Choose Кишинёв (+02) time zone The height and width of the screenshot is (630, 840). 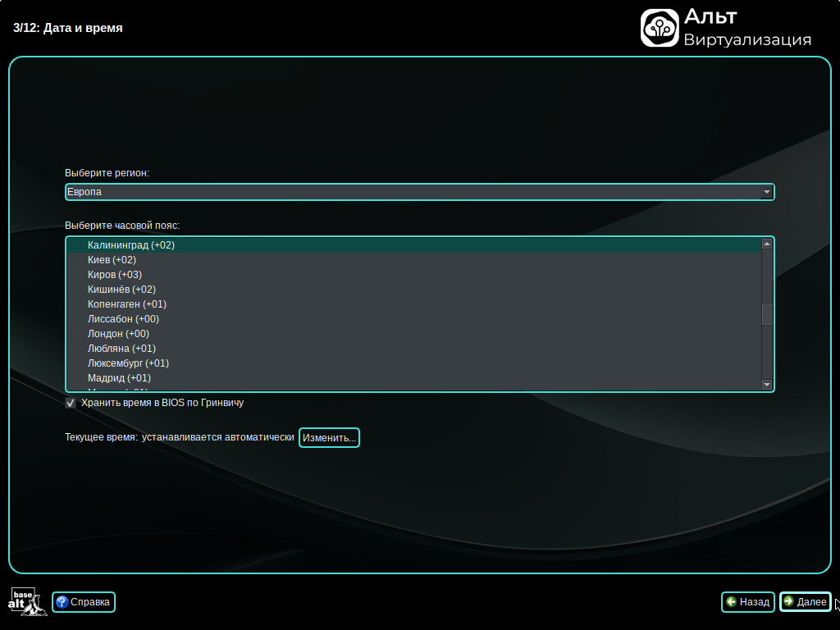click(121, 290)
